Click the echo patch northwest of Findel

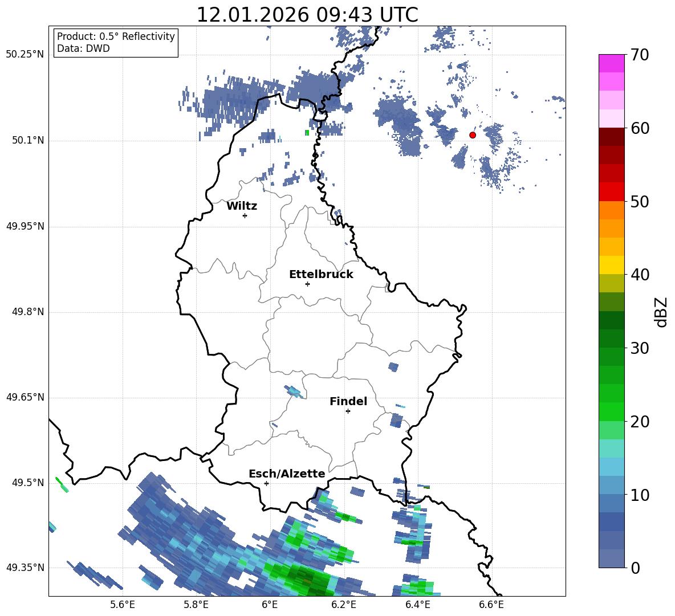[x=294, y=392]
